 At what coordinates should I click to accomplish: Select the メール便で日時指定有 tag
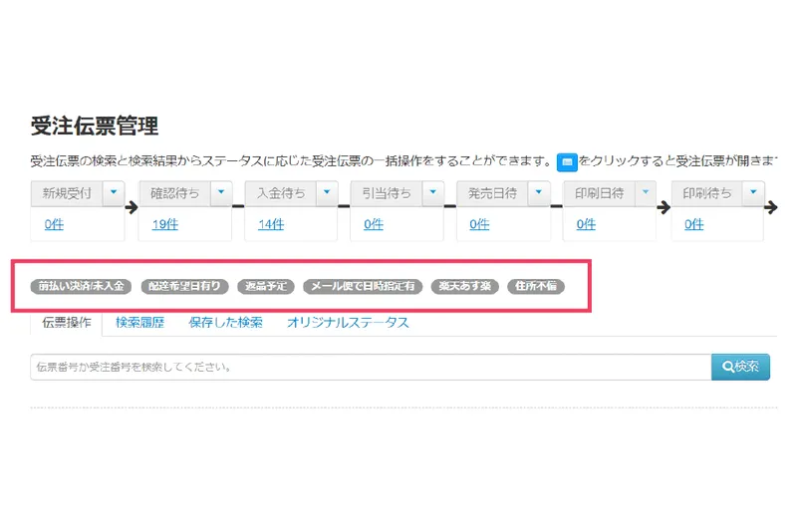363,287
